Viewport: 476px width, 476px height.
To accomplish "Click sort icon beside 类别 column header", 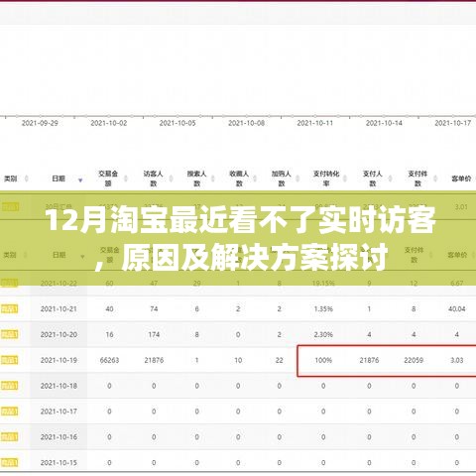I will (x=26, y=178).
